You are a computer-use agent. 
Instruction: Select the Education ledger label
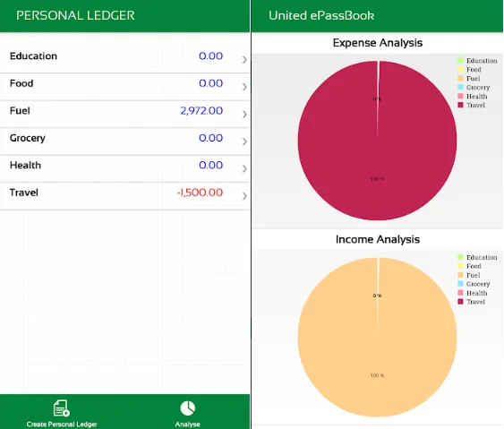[33, 56]
